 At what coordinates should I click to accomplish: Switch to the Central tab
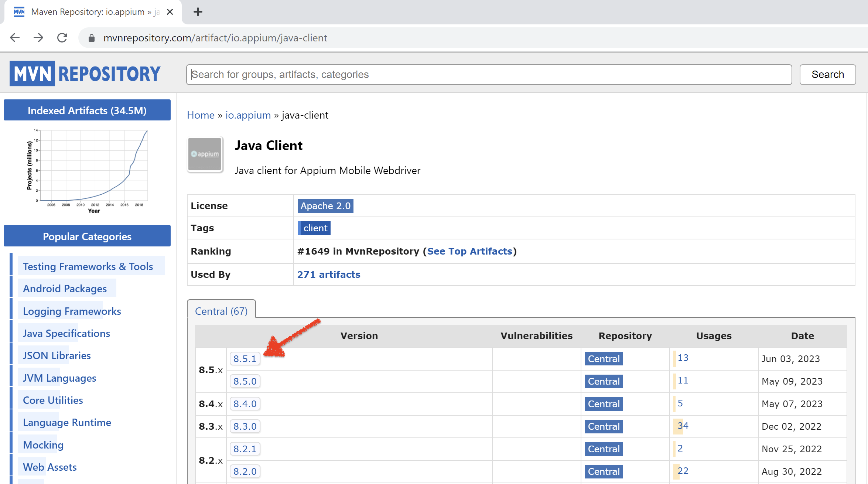(x=222, y=311)
